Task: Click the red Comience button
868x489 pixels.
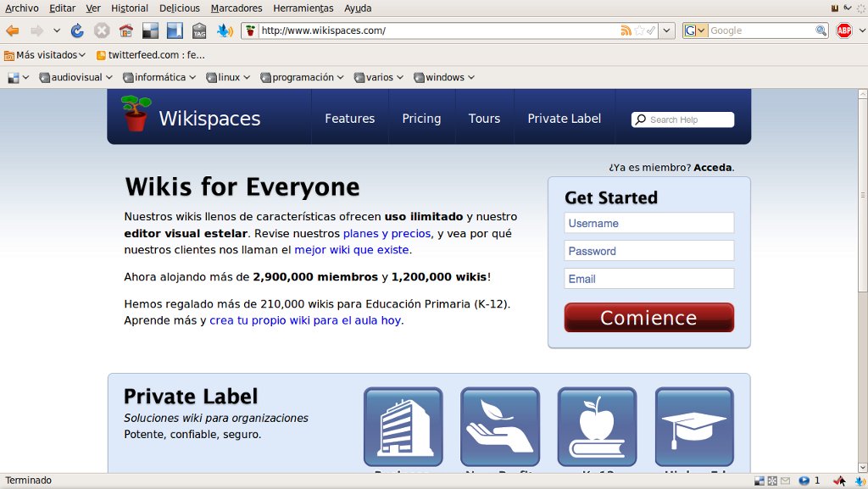Action: coord(648,318)
